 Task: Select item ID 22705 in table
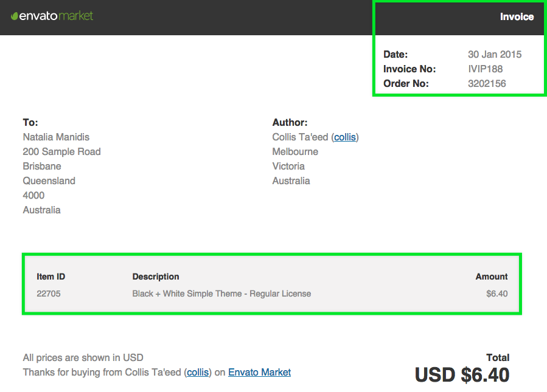tap(49, 294)
